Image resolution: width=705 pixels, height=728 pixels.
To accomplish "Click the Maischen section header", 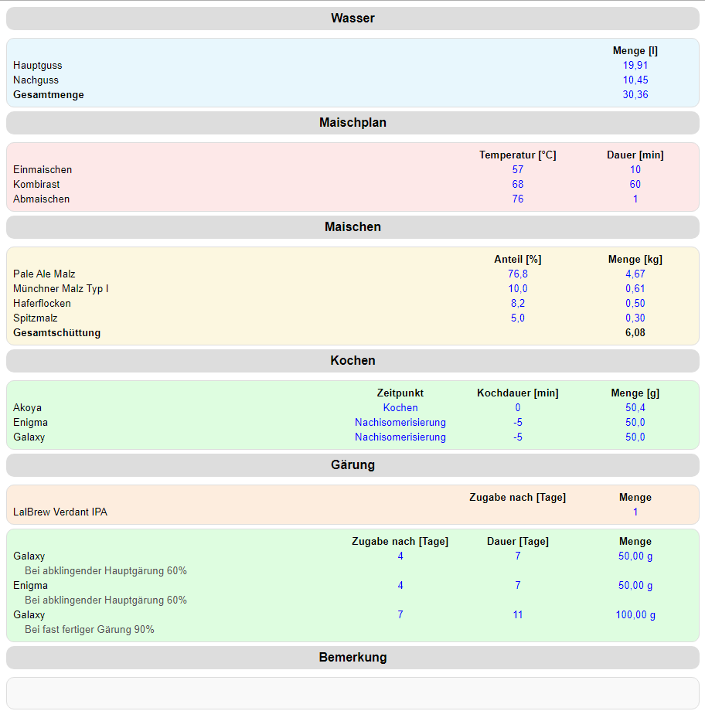I will point(352,227).
